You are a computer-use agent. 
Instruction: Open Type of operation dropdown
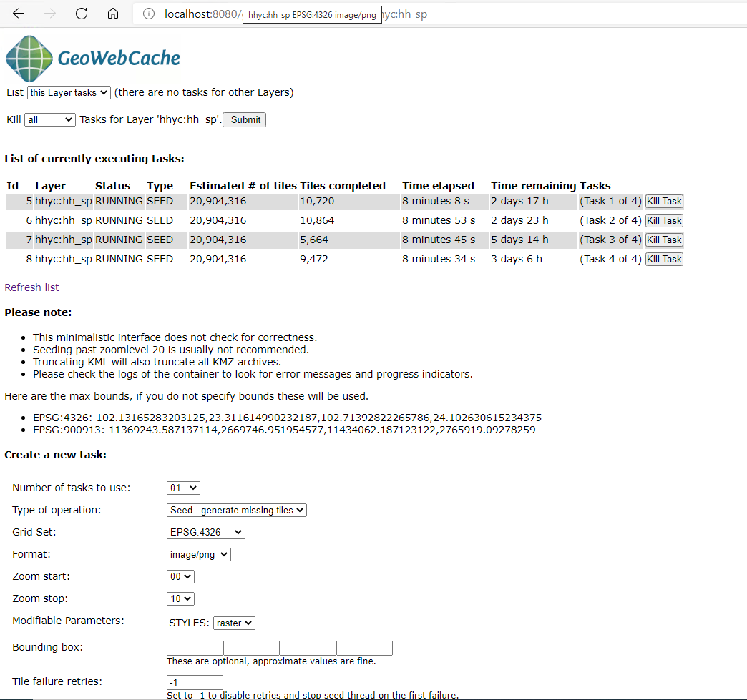(x=236, y=510)
